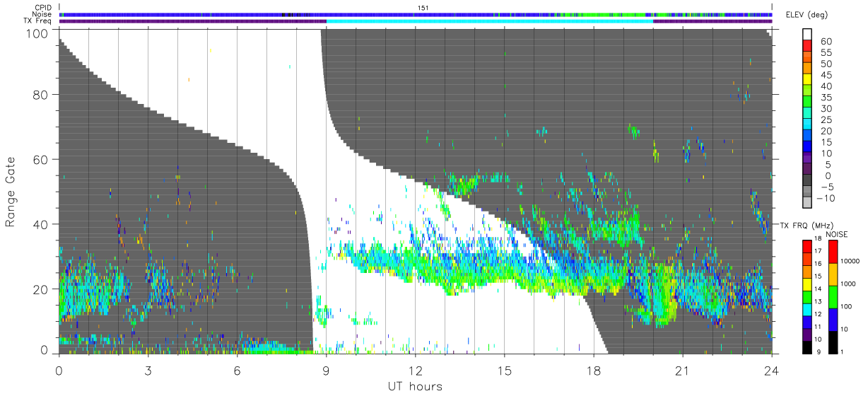Click the '-5' label on the ELEV legend
The width and height of the screenshot is (868, 401).
[x=827, y=187]
